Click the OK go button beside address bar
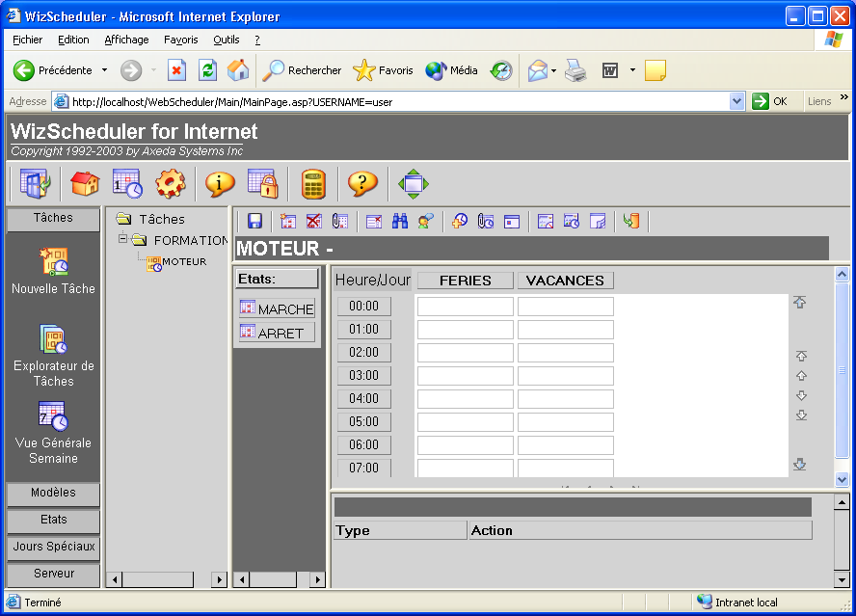 coord(770,101)
